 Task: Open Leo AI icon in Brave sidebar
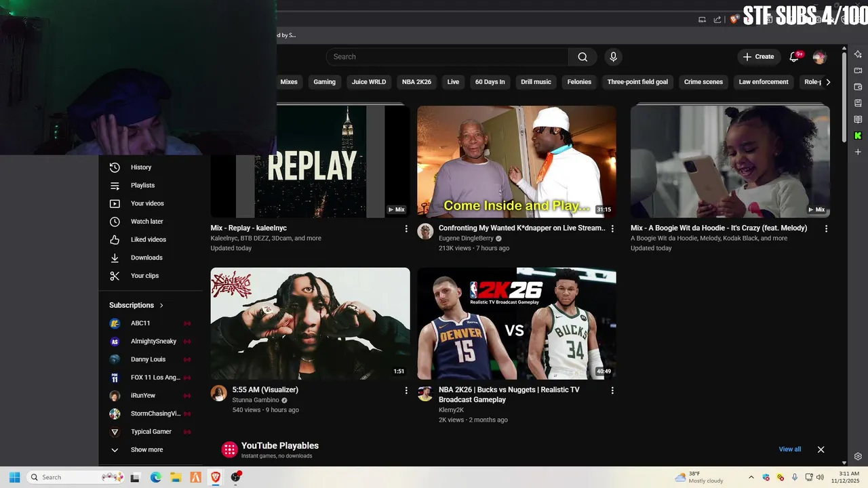[x=858, y=54]
